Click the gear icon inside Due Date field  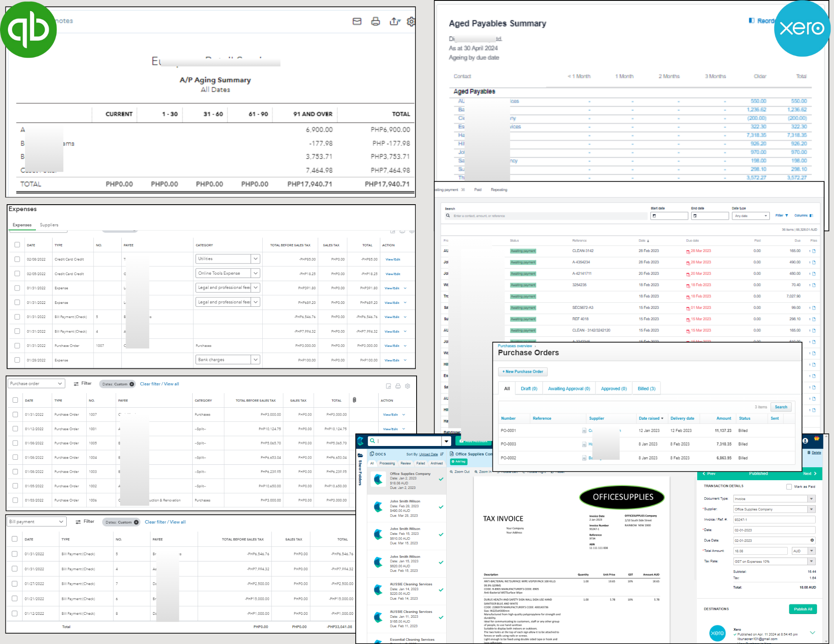812,540
